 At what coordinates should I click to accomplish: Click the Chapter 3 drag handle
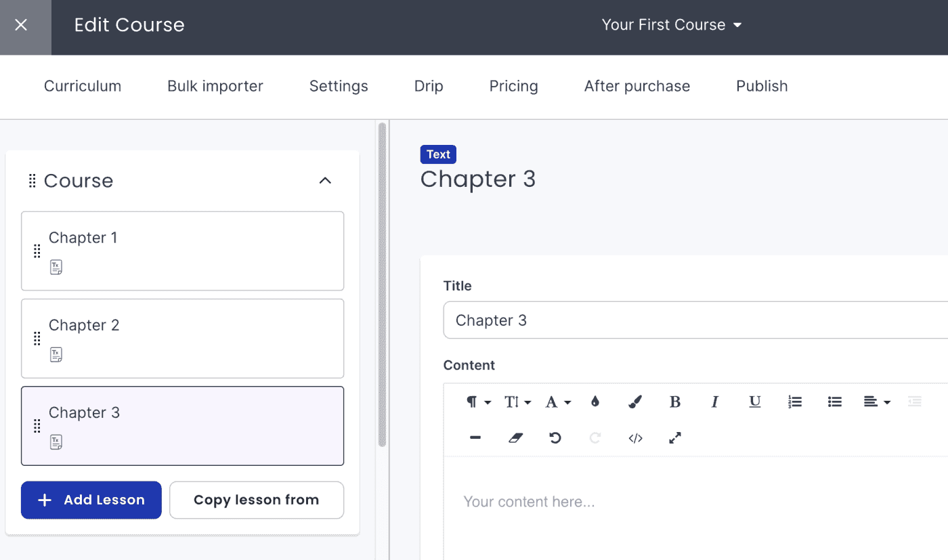(37, 426)
